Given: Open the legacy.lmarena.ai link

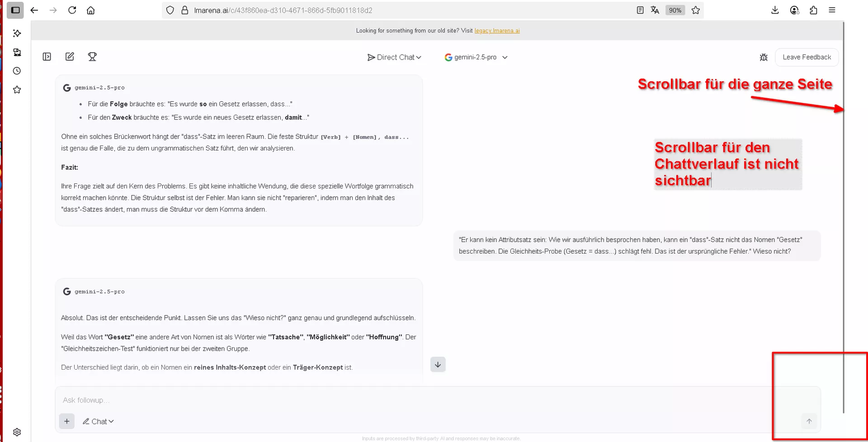Looking at the screenshot, I should (497, 31).
